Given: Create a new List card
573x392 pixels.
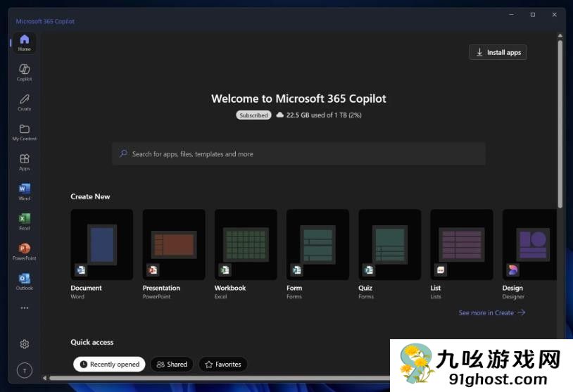Looking at the screenshot, I should click(x=462, y=244).
